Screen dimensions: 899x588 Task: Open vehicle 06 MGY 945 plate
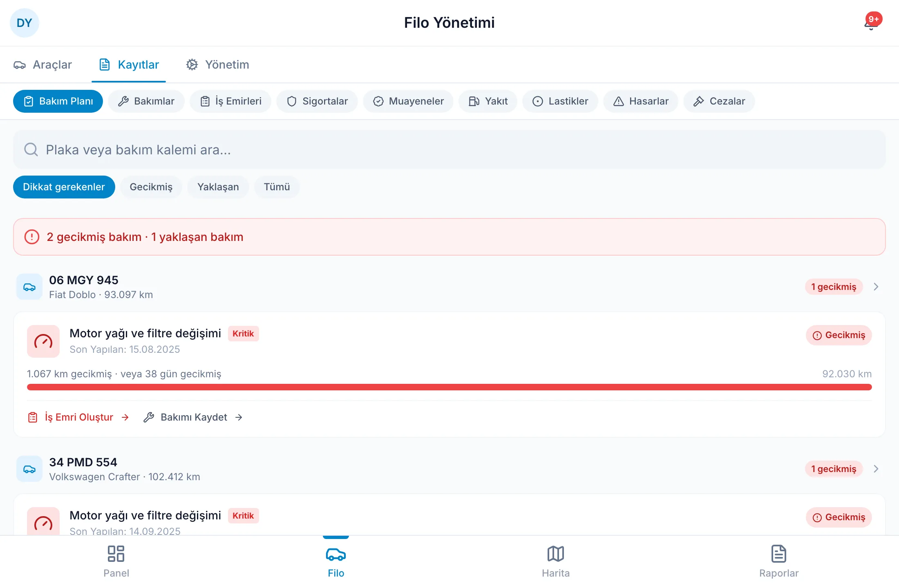(x=84, y=280)
